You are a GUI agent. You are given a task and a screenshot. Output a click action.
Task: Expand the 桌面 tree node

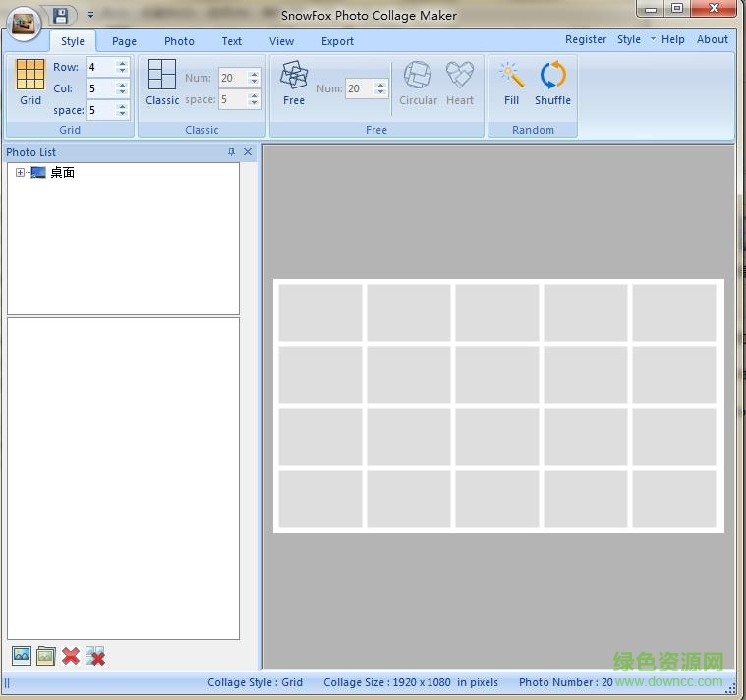click(x=21, y=173)
